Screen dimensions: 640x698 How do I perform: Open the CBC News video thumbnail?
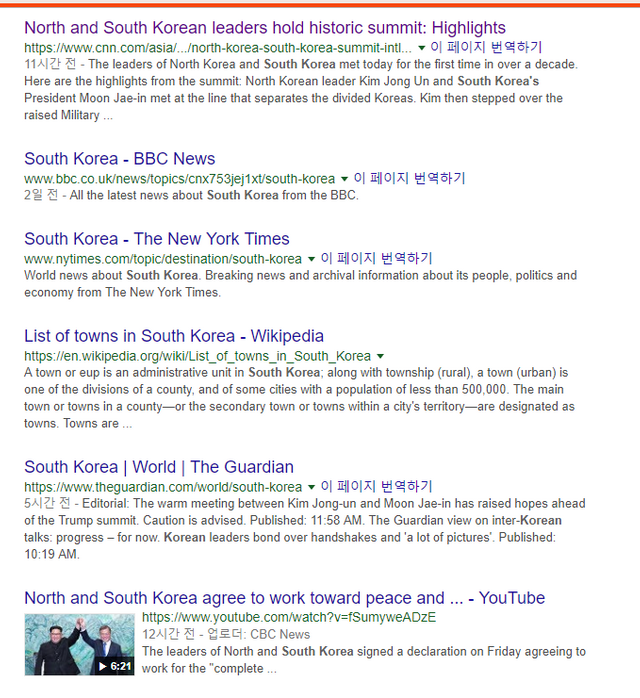(79, 644)
